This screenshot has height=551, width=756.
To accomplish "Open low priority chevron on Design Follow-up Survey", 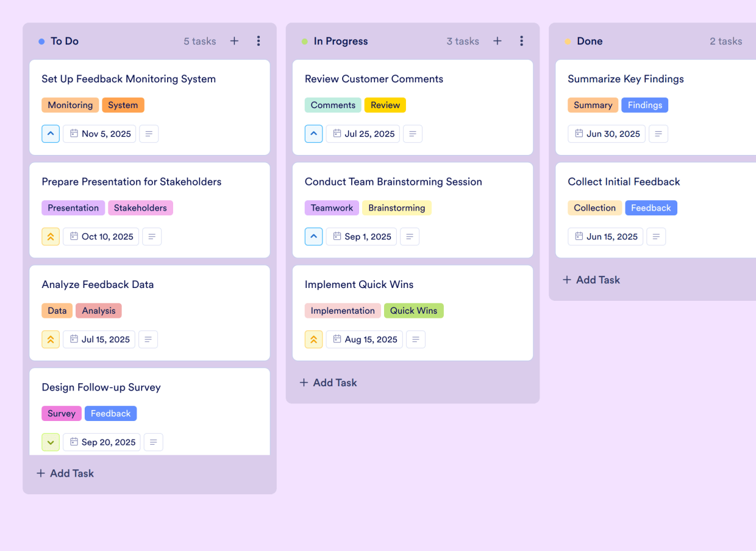I will pos(51,442).
